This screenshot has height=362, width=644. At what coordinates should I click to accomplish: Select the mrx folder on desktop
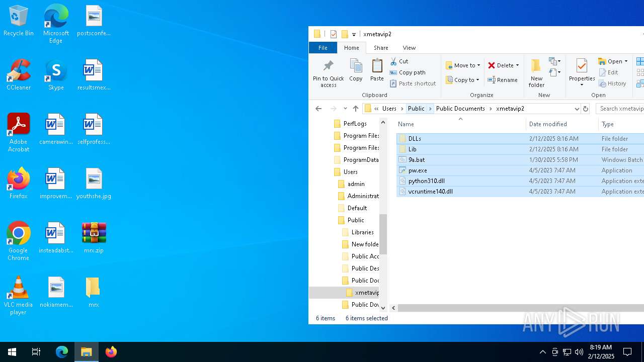tap(94, 293)
